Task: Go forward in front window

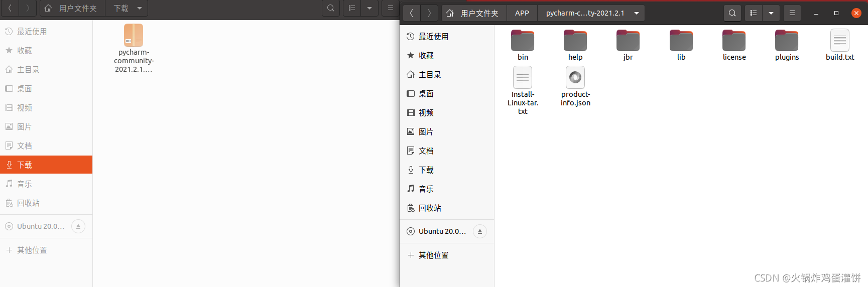Action: coord(429,13)
